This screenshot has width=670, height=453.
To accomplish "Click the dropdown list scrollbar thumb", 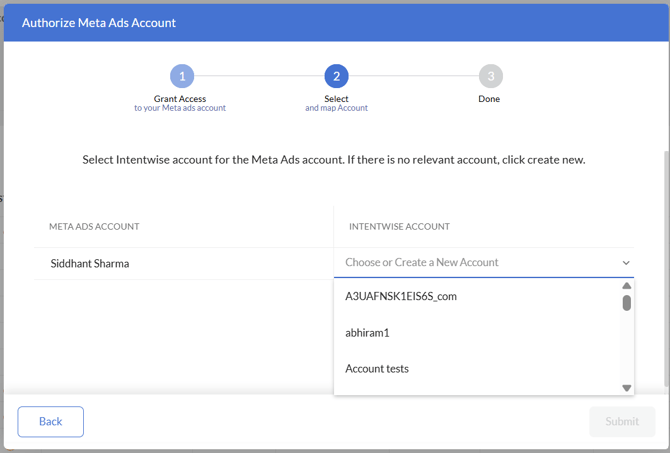I will coord(627,303).
